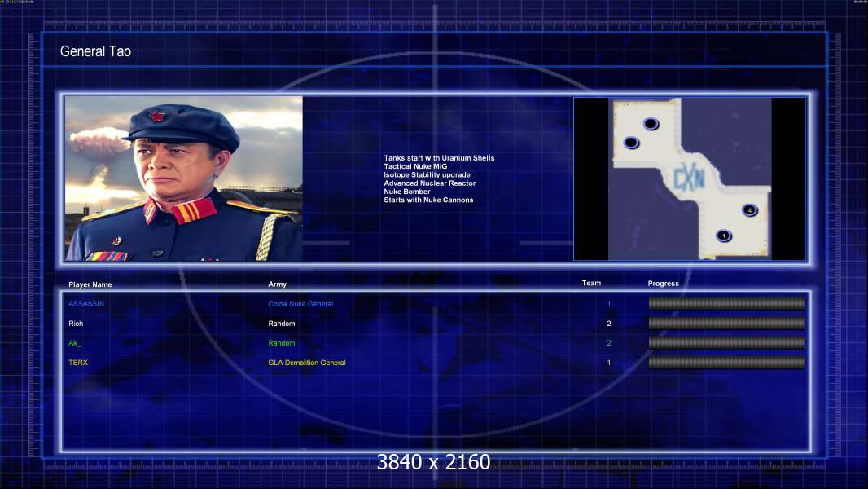Click the Tactical Nuke MiG line
Screen dimensions: 868x489
tap(416, 166)
